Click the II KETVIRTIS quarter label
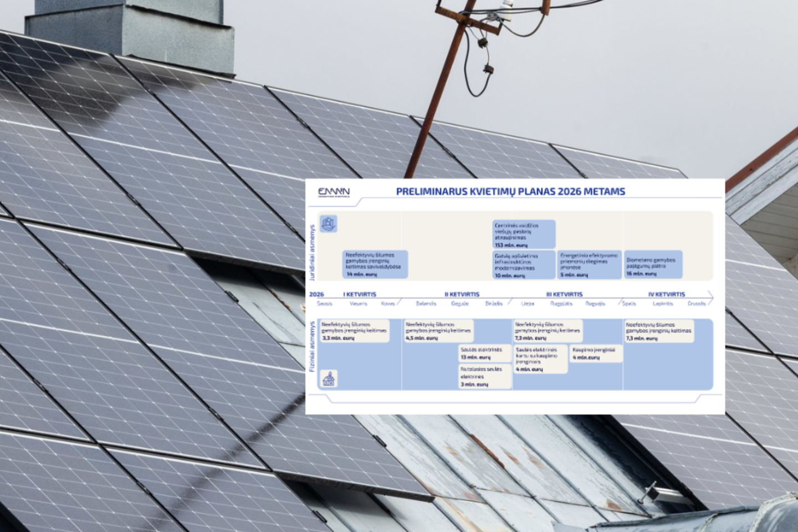Viewport: 798px width, 532px height. pyautogui.click(x=462, y=294)
